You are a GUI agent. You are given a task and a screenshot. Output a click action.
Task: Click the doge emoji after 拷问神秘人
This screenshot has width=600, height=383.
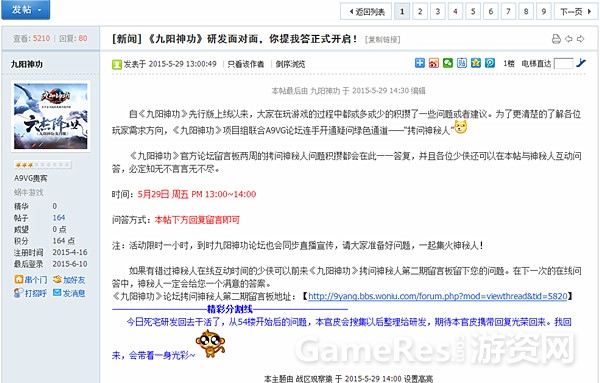tap(460, 127)
